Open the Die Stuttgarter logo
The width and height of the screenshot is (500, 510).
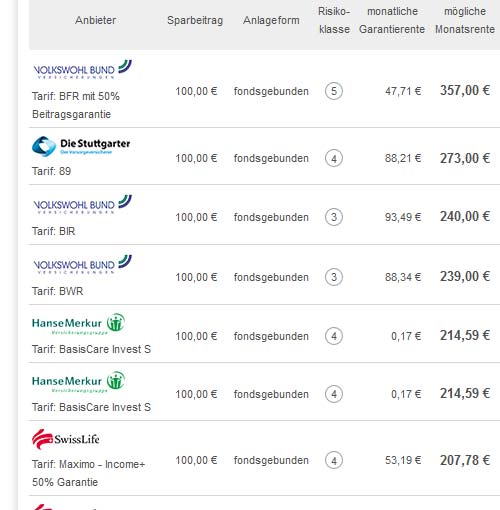(81, 146)
